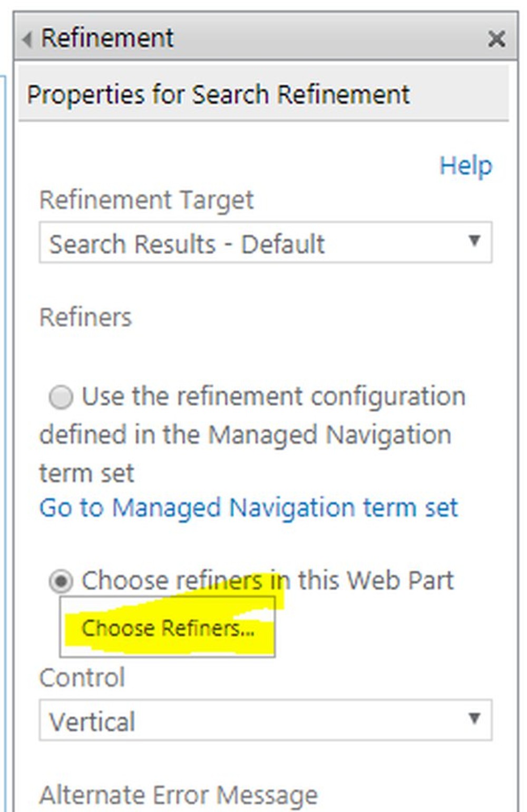The width and height of the screenshot is (527, 812).
Task: Click the Vertical control dropdown arrow
Action: pos(475,719)
